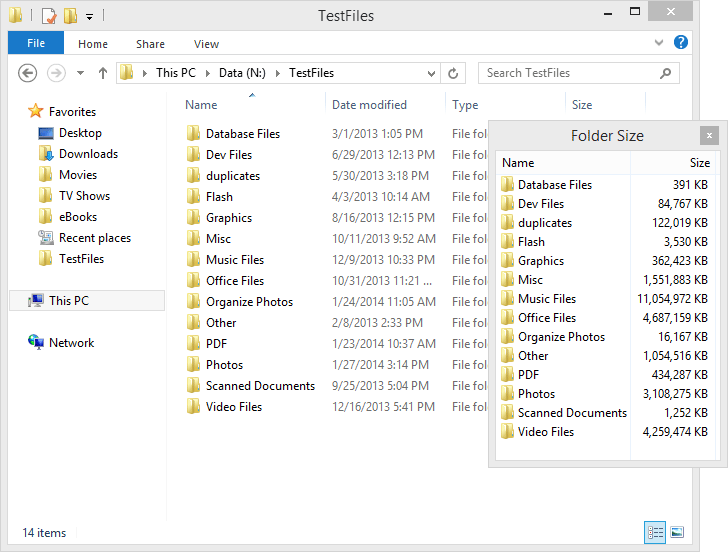Select the Other folder in Explorer list
This screenshot has width=728, height=552.
tap(212, 323)
